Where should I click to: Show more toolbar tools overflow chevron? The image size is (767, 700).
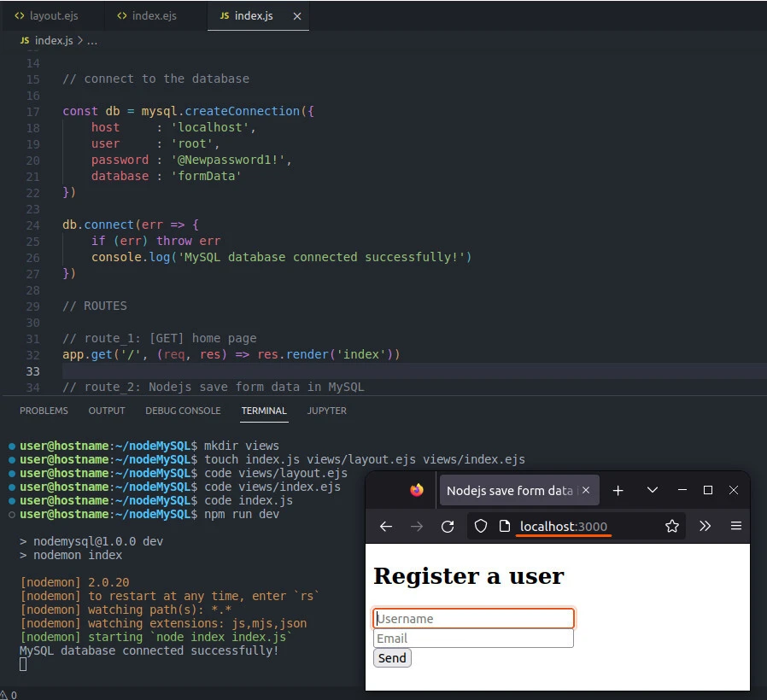(x=705, y=526)
